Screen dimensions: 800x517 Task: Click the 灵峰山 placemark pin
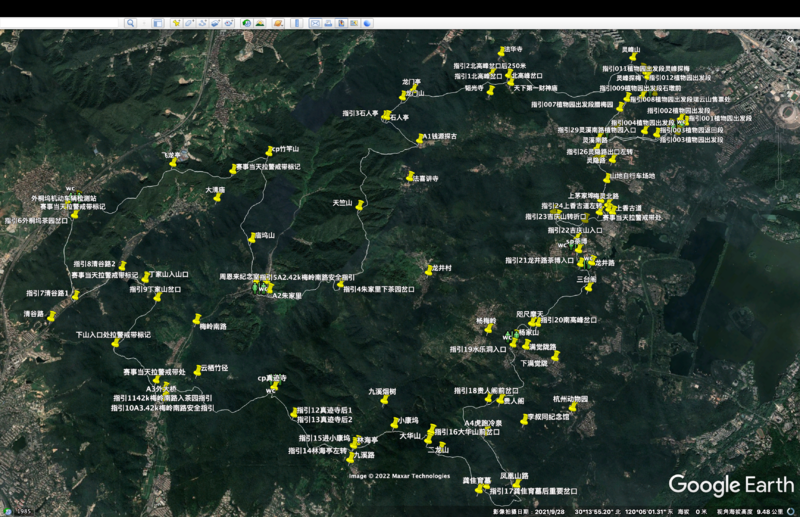tap(632, 56)
